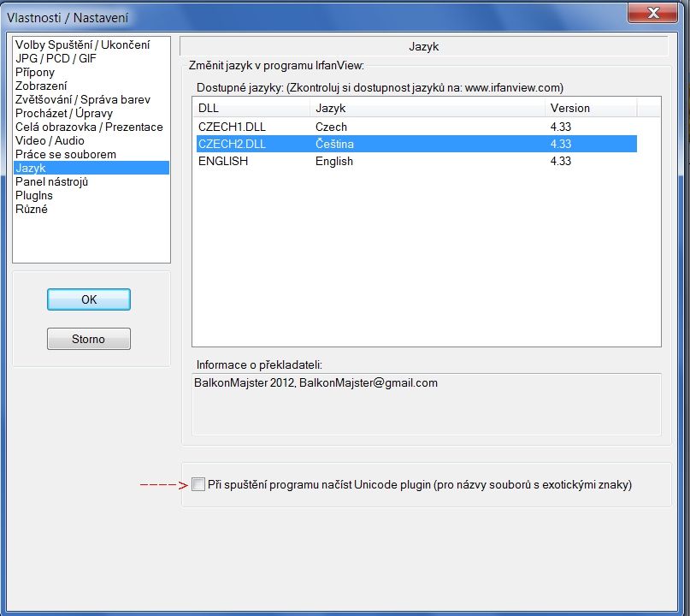
Task: Sort list by the Jazyk column header
Action: pos(428,108)
